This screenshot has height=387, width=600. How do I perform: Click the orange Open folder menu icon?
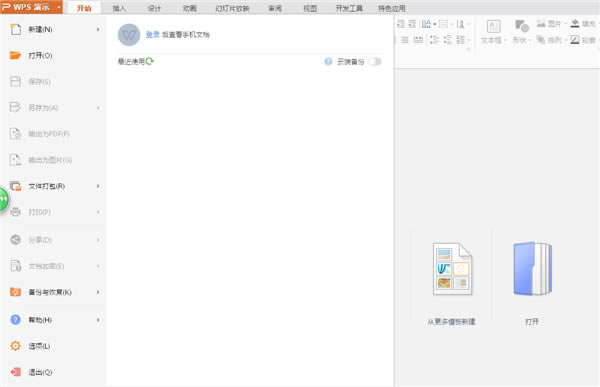(15, 56)
